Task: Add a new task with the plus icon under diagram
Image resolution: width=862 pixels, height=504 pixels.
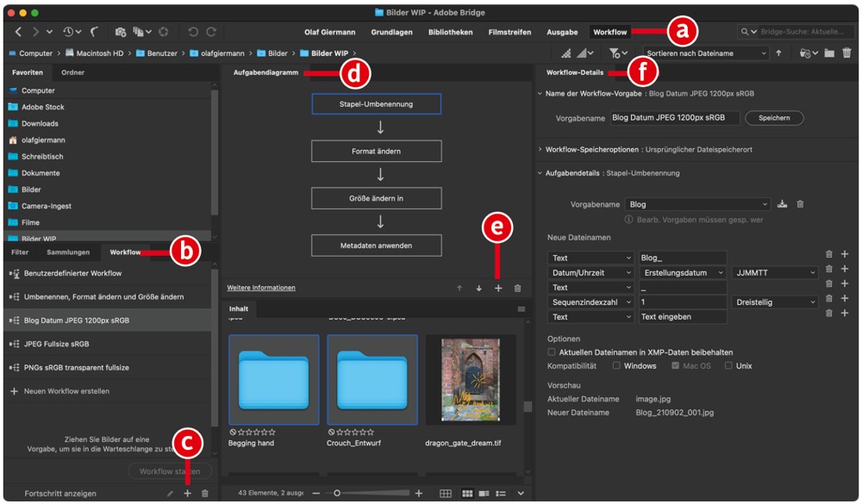Action: click(498, 288)
